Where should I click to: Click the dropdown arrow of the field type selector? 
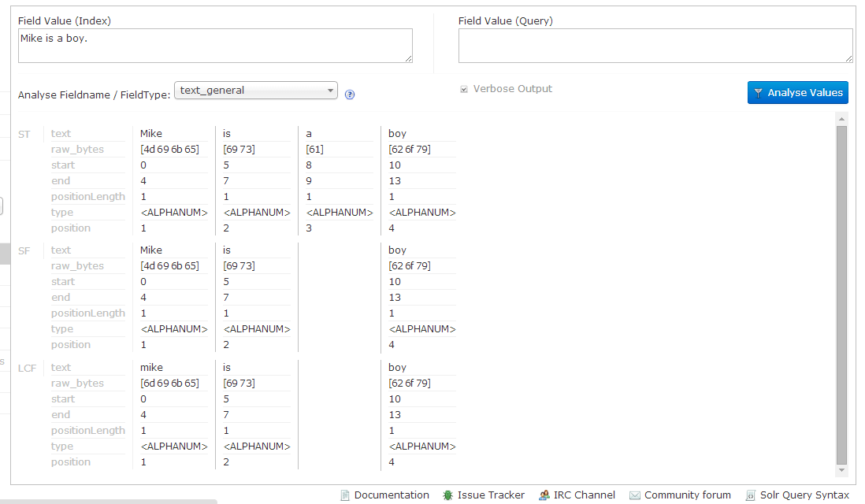[x=332, y=90]
